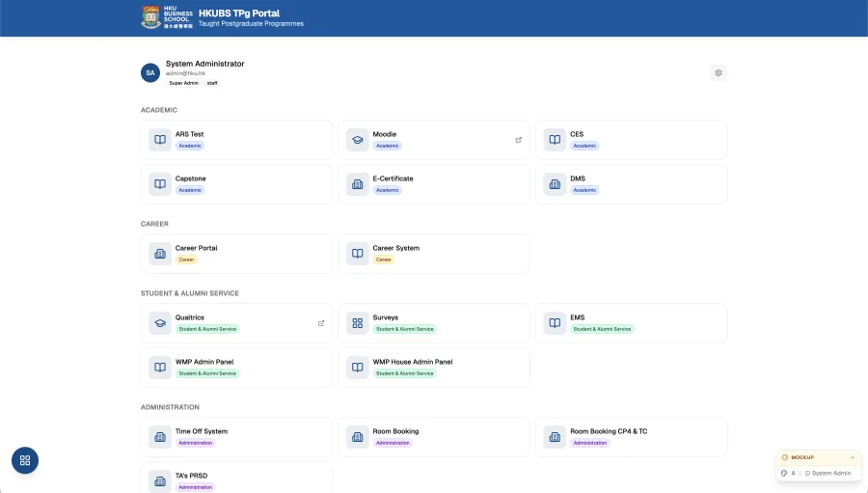Open the settings gear icon

718,72
